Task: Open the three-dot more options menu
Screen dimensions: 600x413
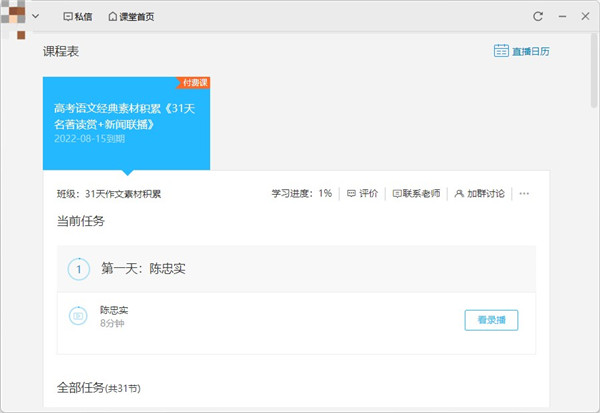Action: tap(524, 193)
